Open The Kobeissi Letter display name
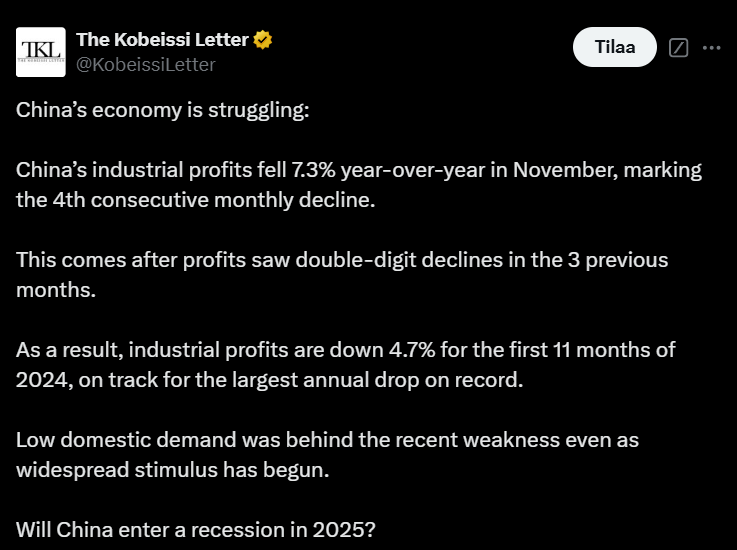The height and width of the screenshot is (550, 737). 162,40
